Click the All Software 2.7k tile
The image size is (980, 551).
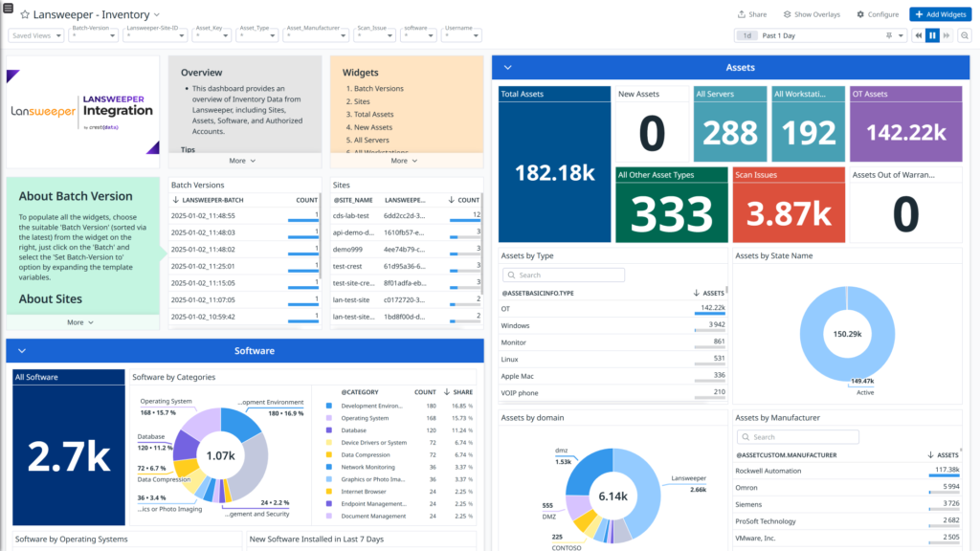[x=69, y=448]
